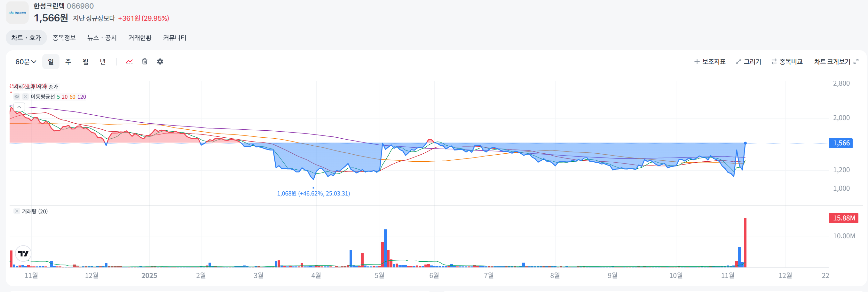This screenshot has height=292, width=868.
Task: Add an indicator with 보조지표 button
Action: click(x=710, y=62)
